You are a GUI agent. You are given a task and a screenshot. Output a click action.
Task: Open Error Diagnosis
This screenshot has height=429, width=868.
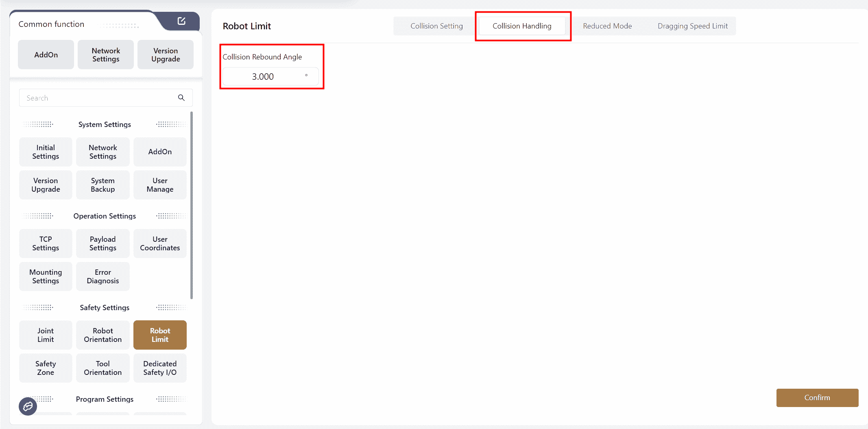click(103, 276)
